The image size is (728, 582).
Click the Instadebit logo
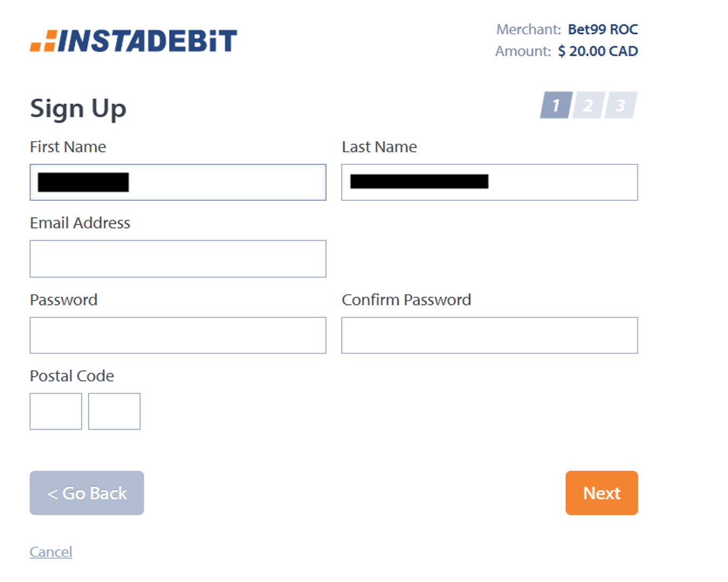[x=134, y=41]
